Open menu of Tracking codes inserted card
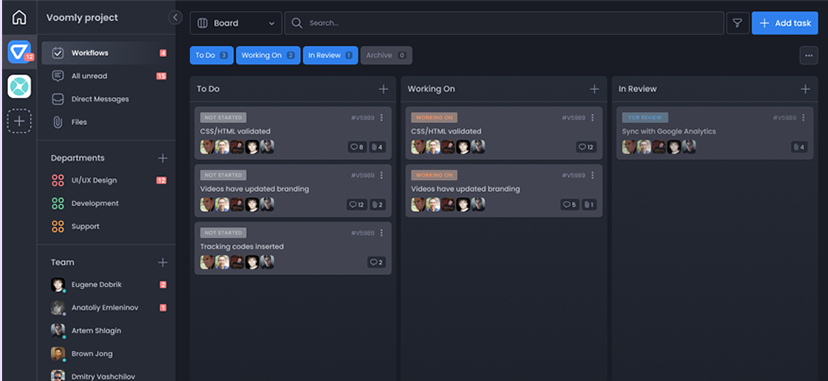Image resolution: width=828 pixels, height=381 pixels. (x=382, y=233)
